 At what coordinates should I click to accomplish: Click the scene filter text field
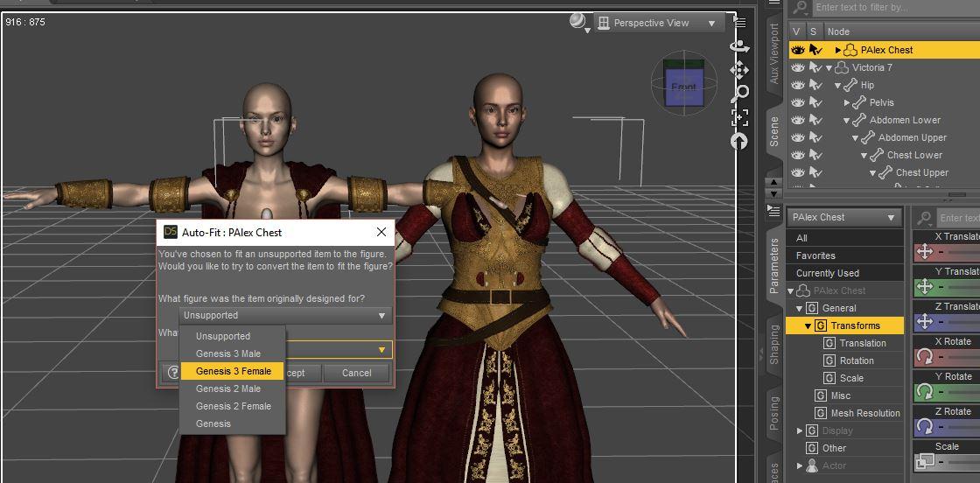[x=895, y=8]
